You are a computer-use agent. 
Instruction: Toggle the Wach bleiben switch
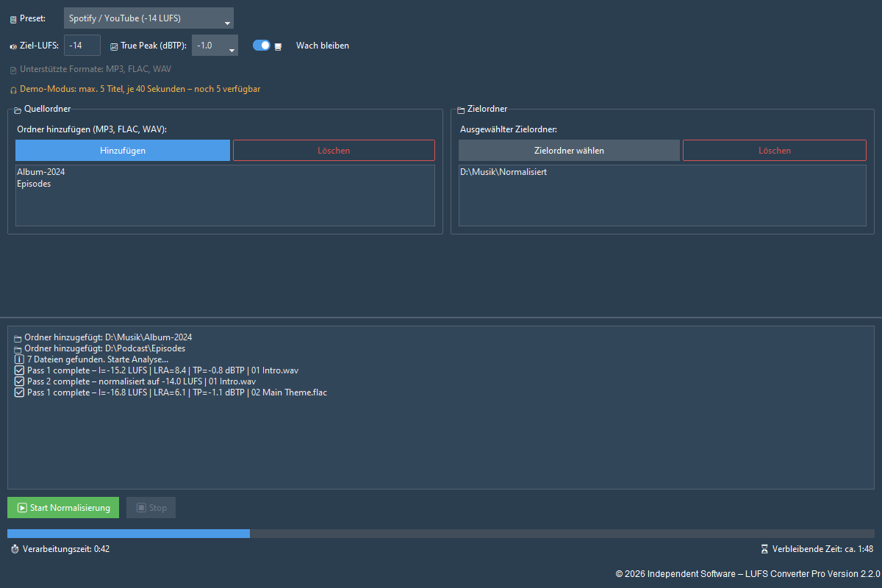point(261,46)
